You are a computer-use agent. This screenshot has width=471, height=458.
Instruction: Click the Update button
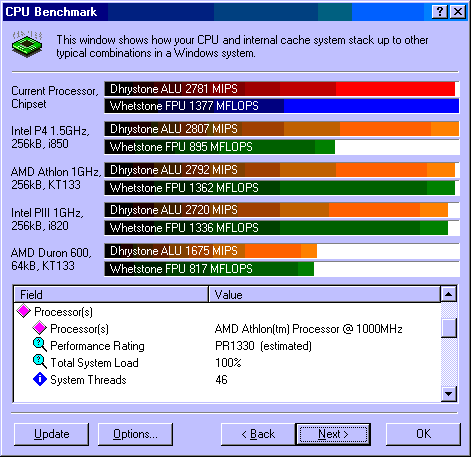tap(52, 434)
